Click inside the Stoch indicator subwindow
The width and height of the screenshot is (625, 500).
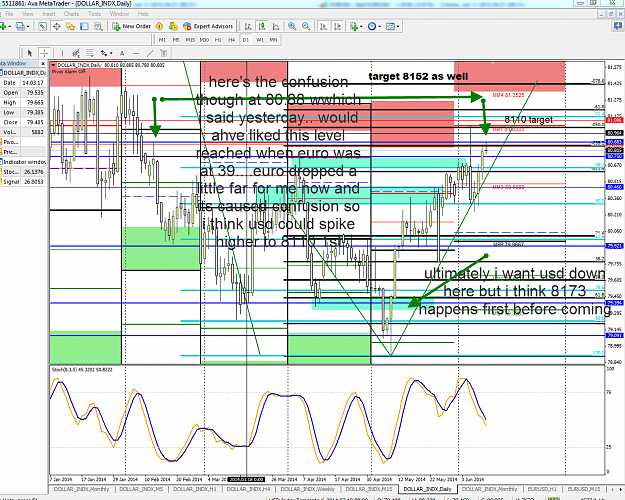(x=327, y=421)
